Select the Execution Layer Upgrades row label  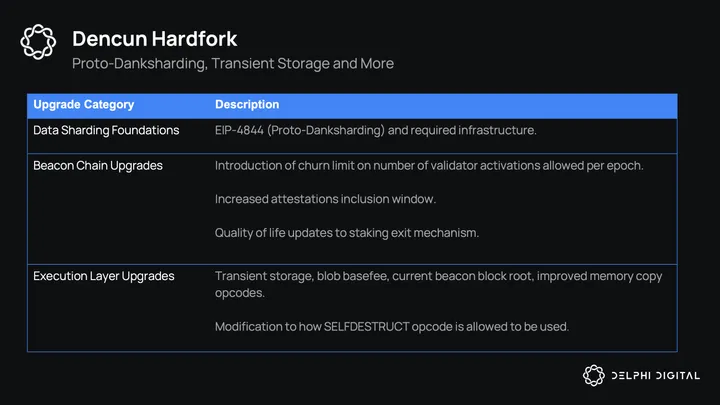103,276
